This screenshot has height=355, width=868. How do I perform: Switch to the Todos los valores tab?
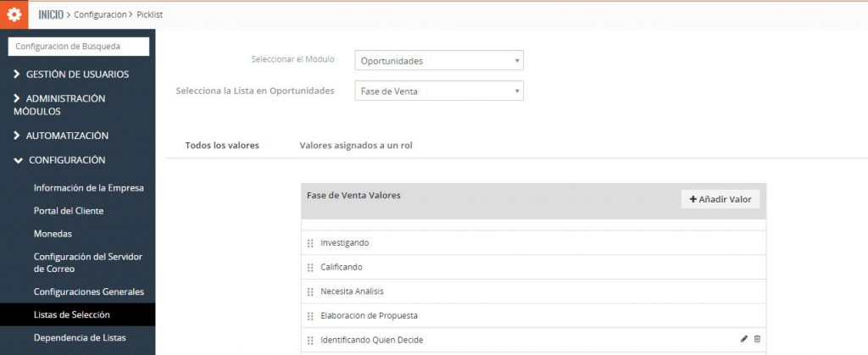222,146
